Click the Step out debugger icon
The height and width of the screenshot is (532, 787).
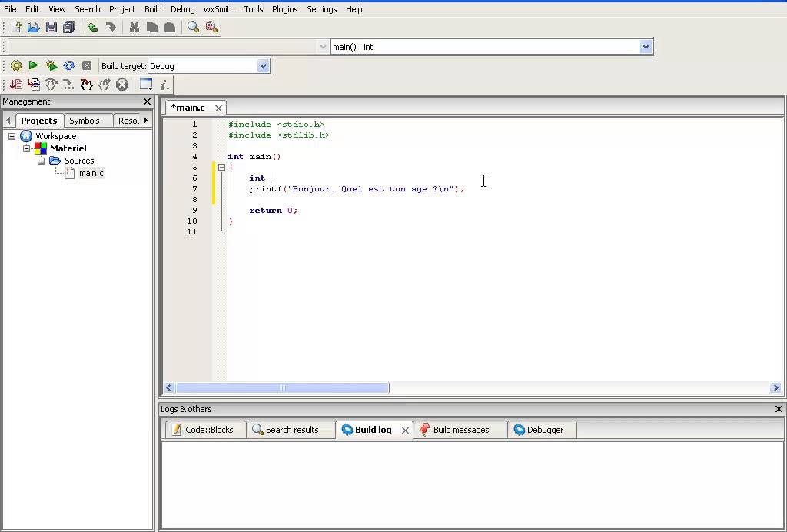(x=105, y=85)
